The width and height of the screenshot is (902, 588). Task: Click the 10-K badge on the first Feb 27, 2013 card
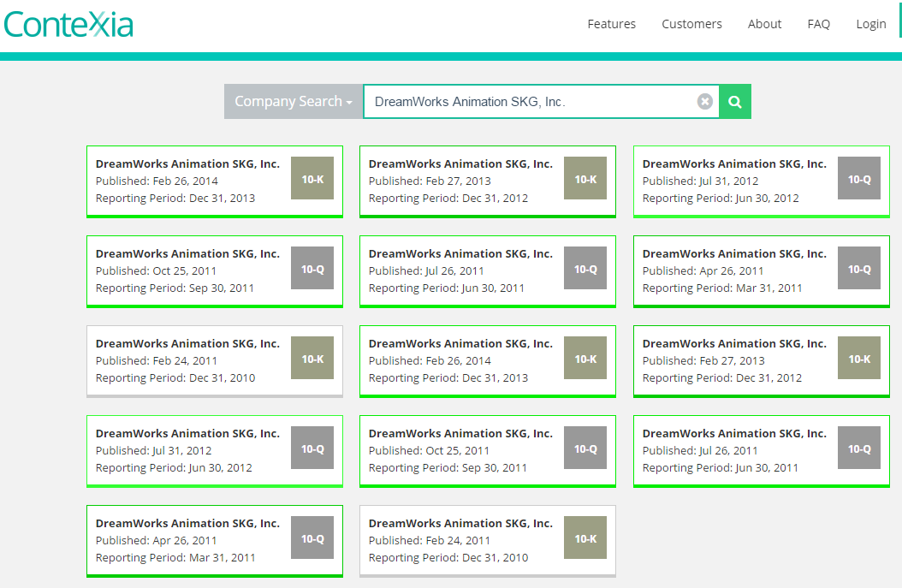coord(585,178)
